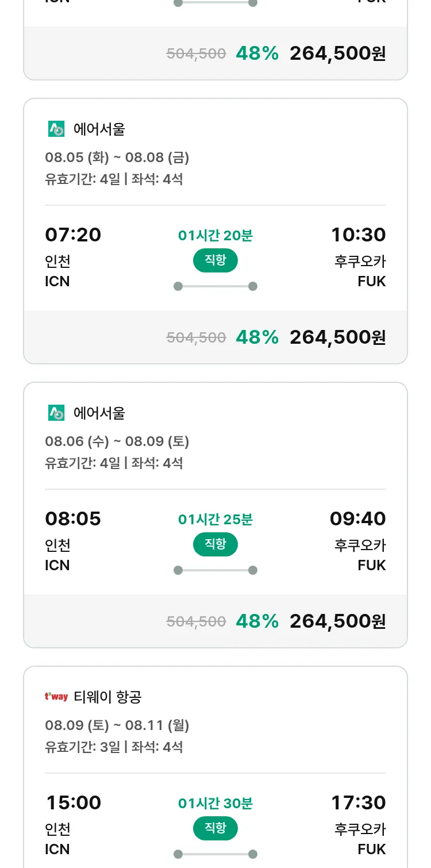Tap the 직항 badge on the 08:05 flight
Viewport: 431px width, 868px height.
(215, 544)
